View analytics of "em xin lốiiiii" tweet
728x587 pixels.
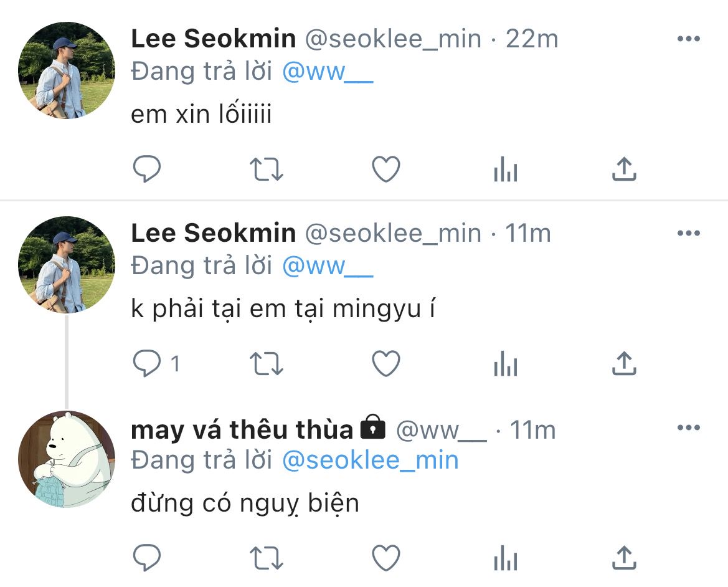point(505,169)
